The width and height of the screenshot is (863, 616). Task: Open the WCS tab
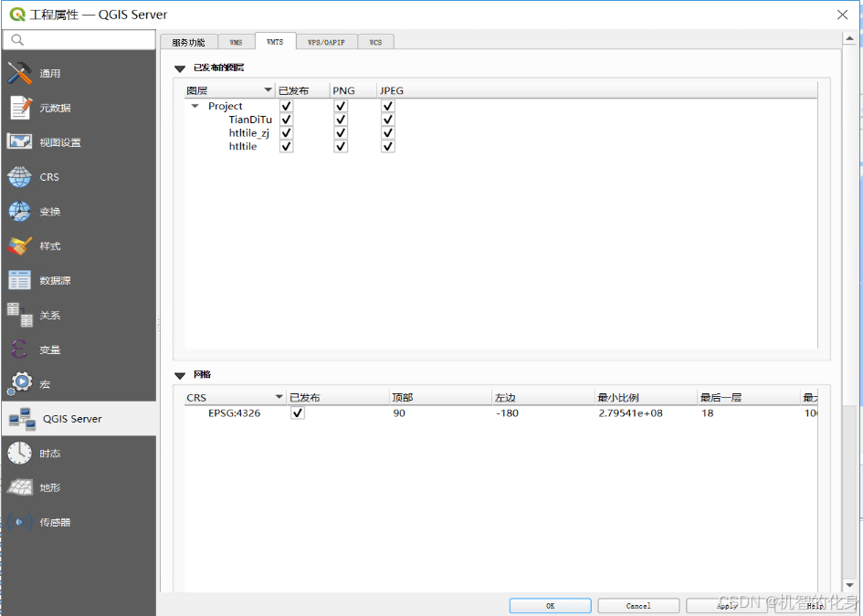pos(376,42)
